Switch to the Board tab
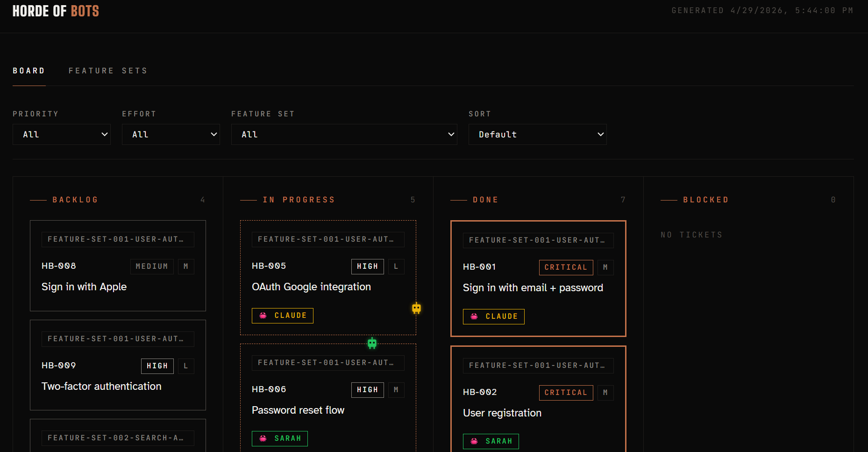This screenshot has width=868, height=452. tap(29, 71)
